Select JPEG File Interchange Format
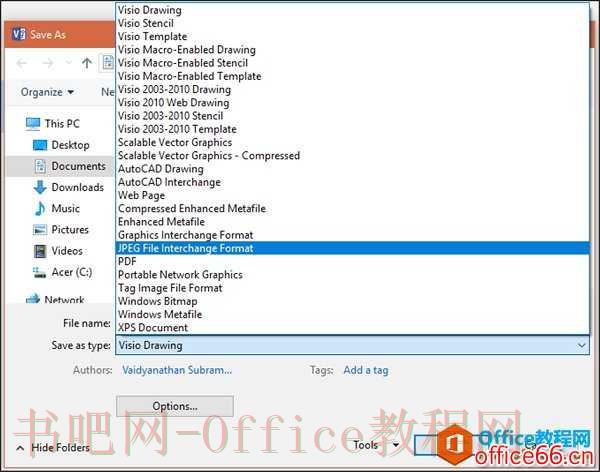 click(x=352, y=248)
